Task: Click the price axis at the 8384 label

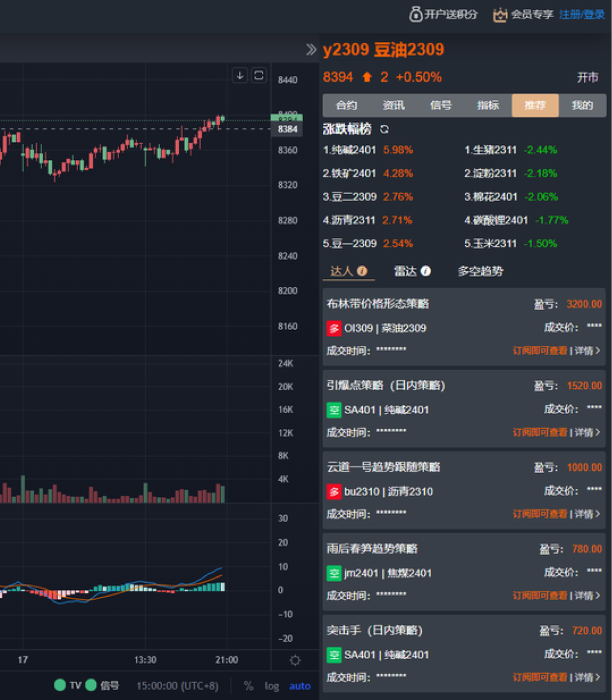Action: pyautogui.click(x=287, y=129)
